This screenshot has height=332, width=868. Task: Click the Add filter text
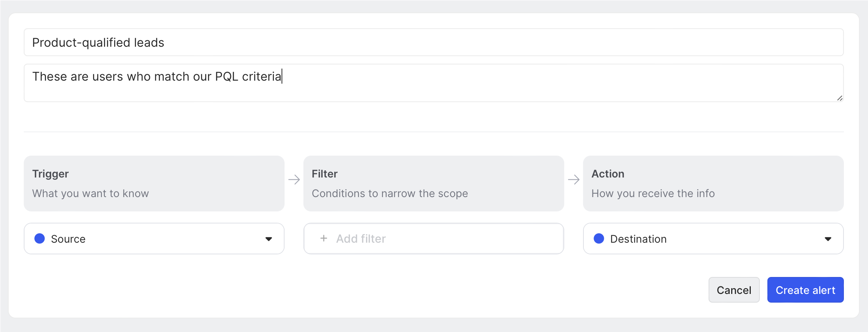tap(361, 239)
